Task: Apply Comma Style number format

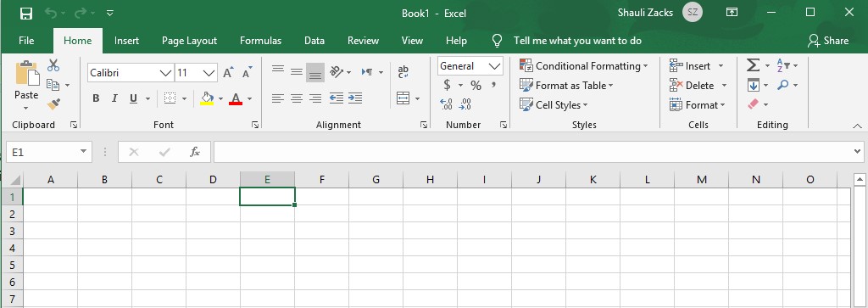Action: tap(493, 85)
